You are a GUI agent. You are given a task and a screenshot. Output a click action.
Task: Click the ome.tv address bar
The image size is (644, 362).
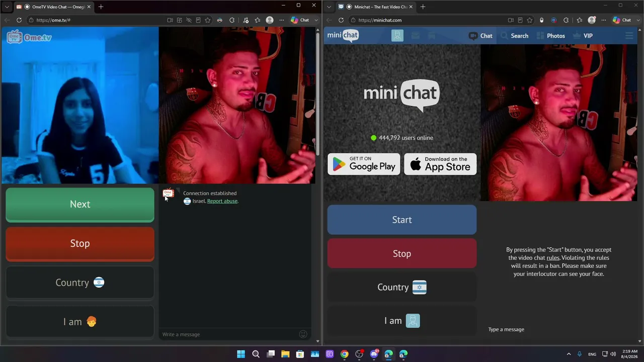coord(96,20)
